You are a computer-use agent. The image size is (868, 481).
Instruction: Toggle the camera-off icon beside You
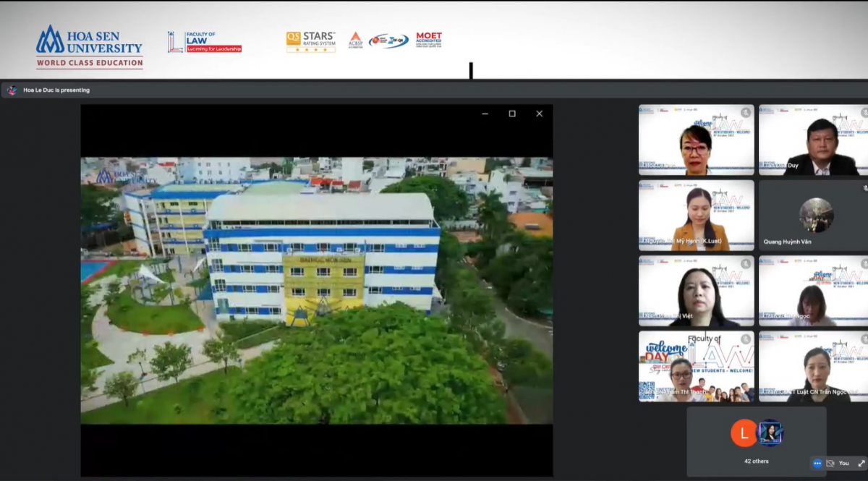coord(830,464)
